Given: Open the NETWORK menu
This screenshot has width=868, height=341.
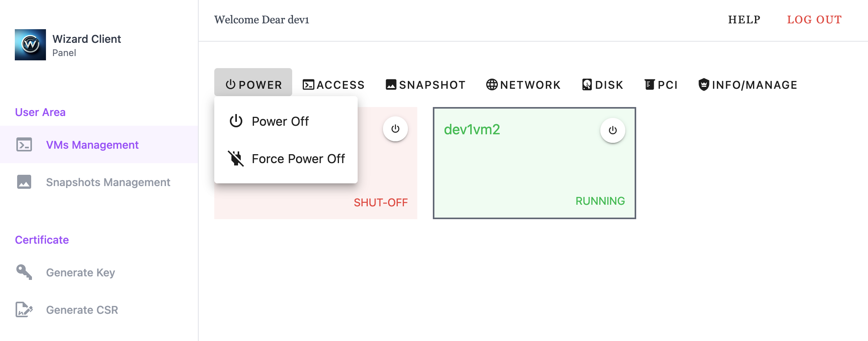Looking at the screenshot, I should (x=523, y=84).
